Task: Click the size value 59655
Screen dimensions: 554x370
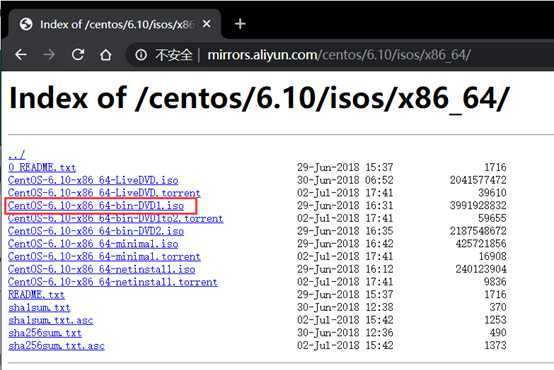Action: (492, 218)
